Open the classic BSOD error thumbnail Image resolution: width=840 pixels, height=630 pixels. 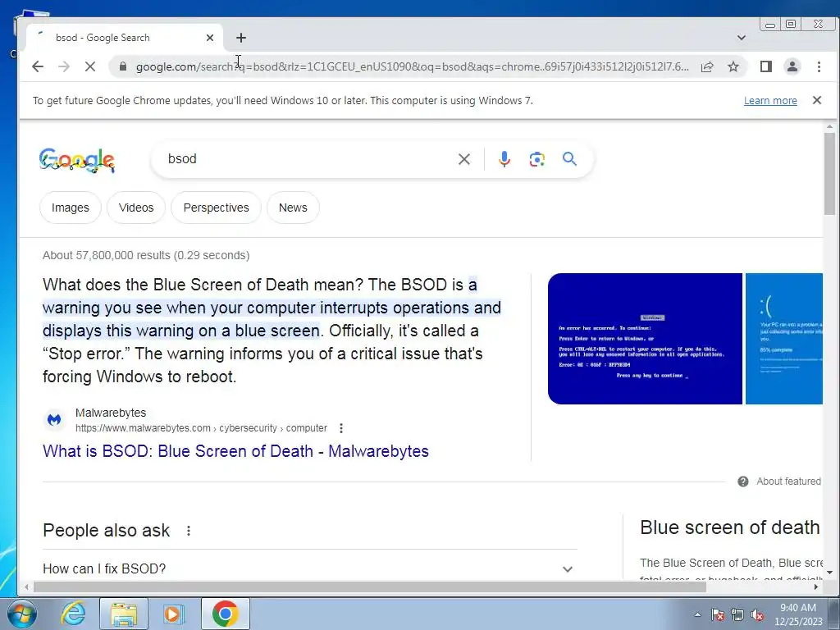click(645, 339)
